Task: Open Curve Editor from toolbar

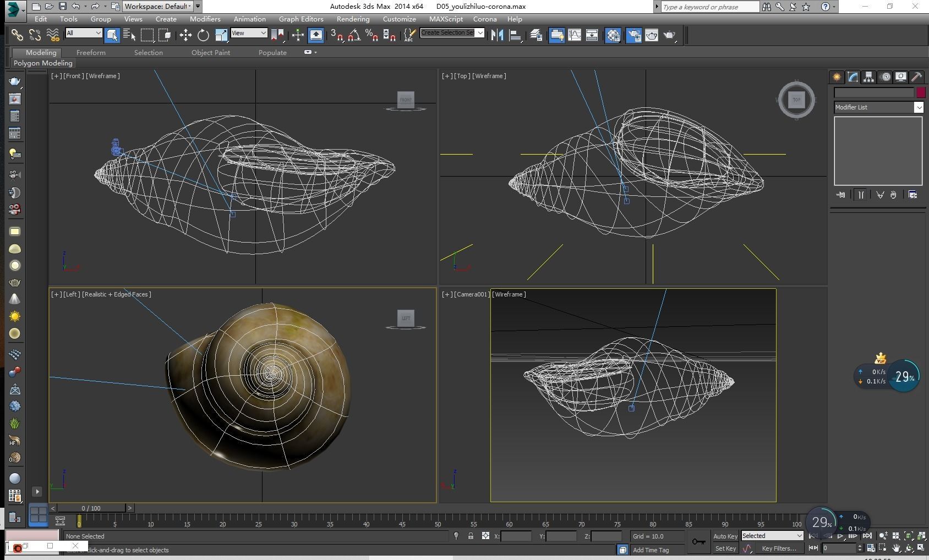Action: 574,35
